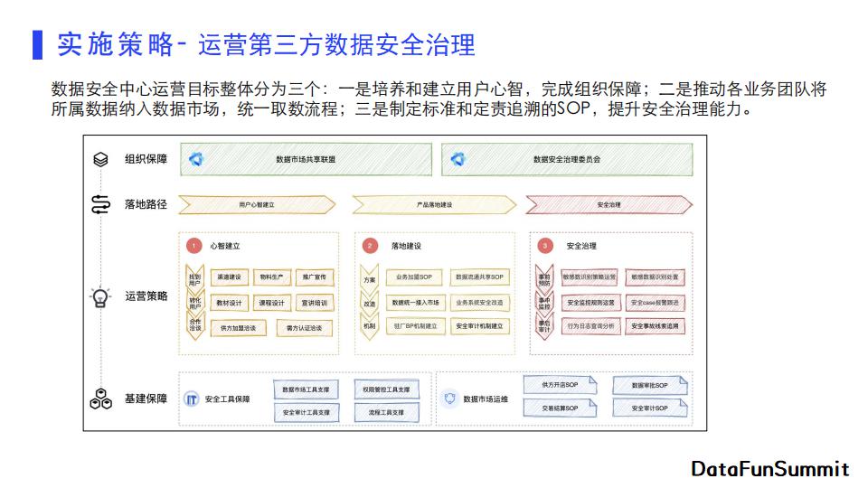Click the blue logo in 数据市场共享联盟 banner
Screen dimensions: 868x488
click(x=196, y=159)
